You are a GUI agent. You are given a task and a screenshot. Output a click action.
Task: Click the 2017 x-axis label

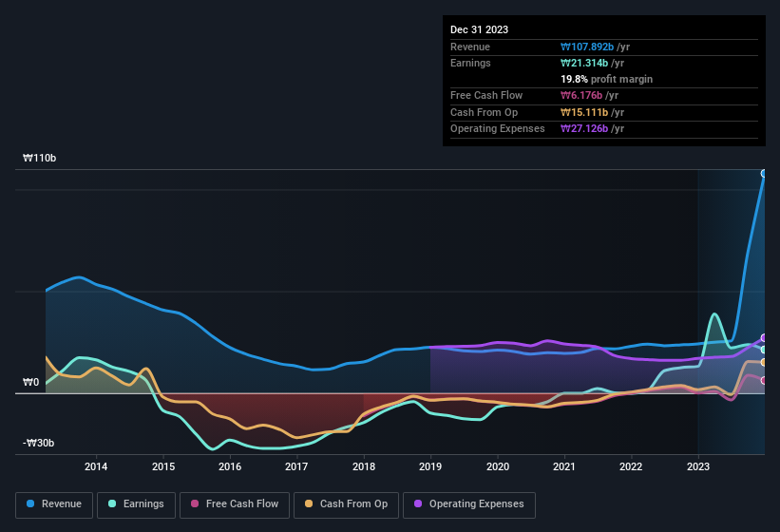(x=296, y=466)
